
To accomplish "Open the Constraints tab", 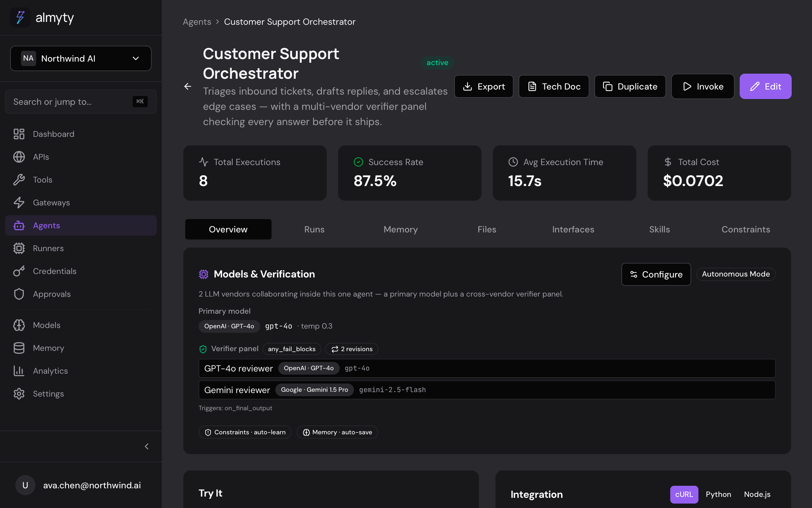I will [x=746, y=229].
